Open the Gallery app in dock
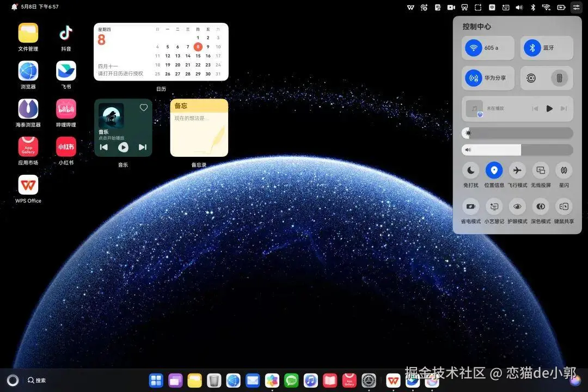Image resolution: width=588 pixels, height=392 pixels. tap(272, 381)
